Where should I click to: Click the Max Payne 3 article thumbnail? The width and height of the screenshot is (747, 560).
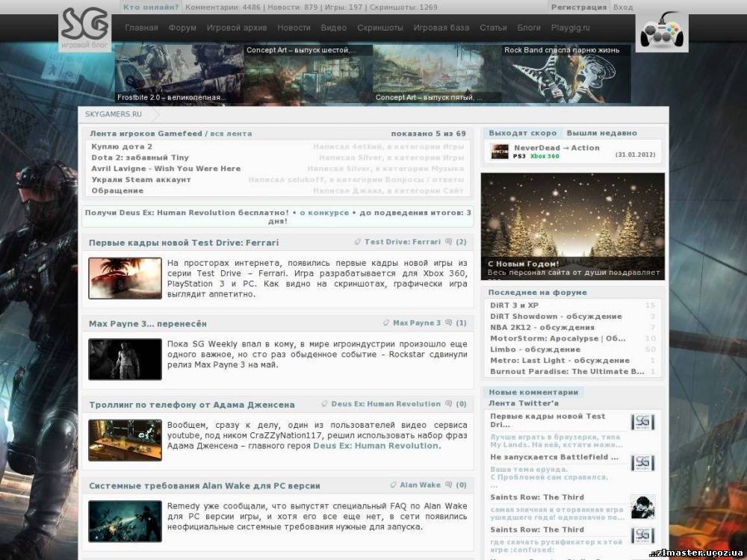point(125,359)
